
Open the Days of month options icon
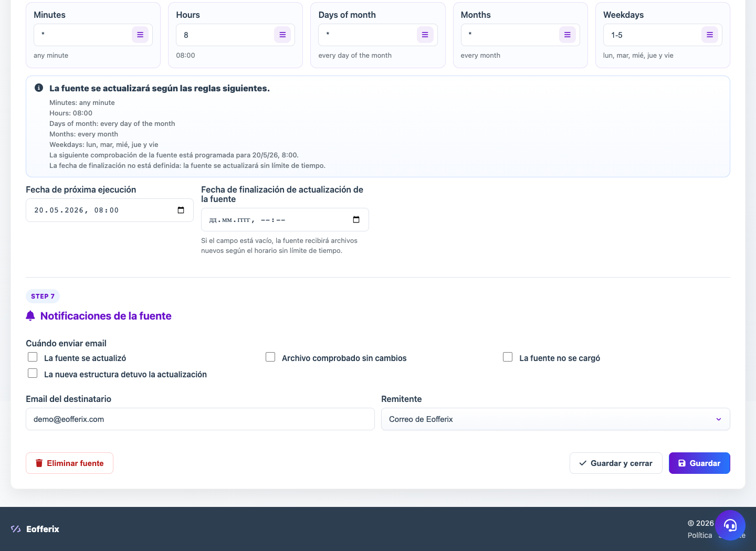tap(425, 35)
